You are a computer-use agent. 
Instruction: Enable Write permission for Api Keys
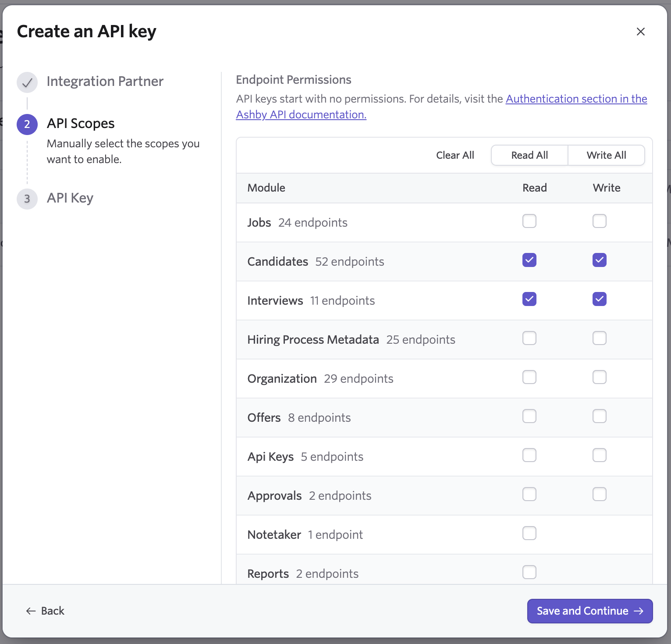tap(599, 455)
